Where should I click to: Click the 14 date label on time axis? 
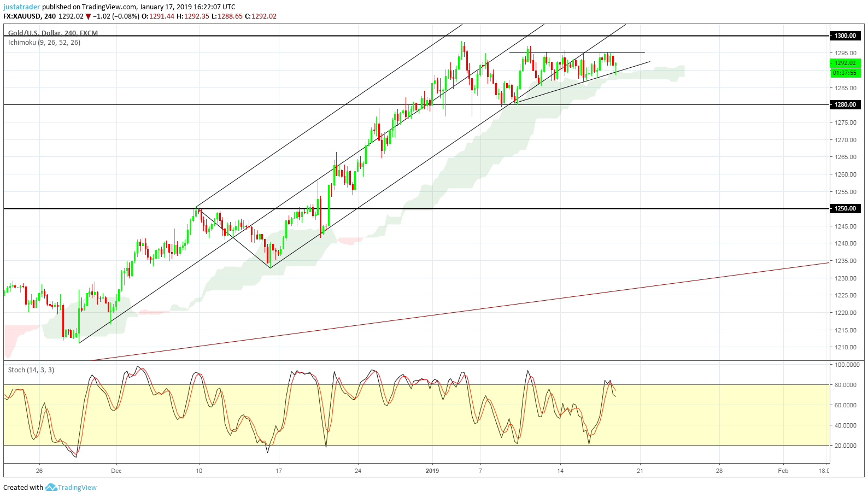click(x=560, y=471)
